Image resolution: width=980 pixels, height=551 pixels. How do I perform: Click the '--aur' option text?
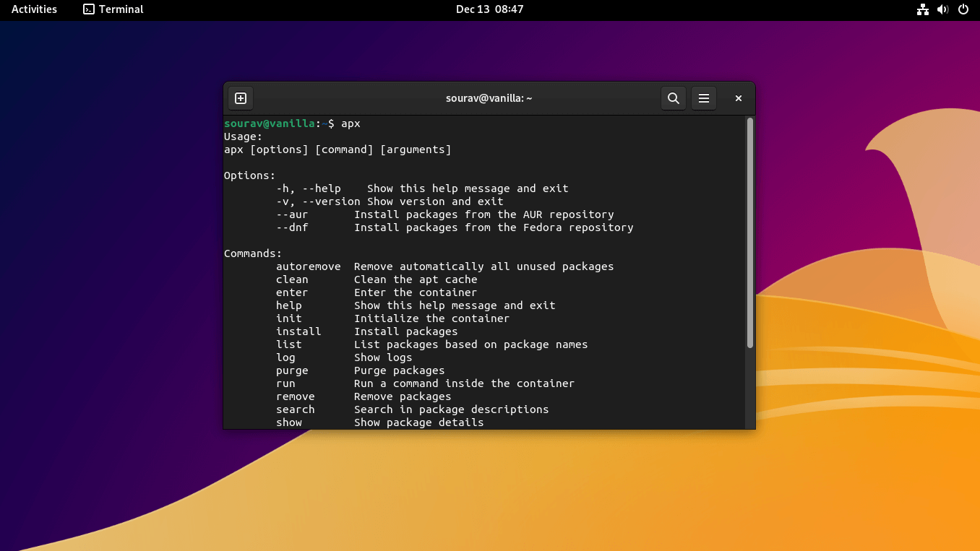point(292,214)
